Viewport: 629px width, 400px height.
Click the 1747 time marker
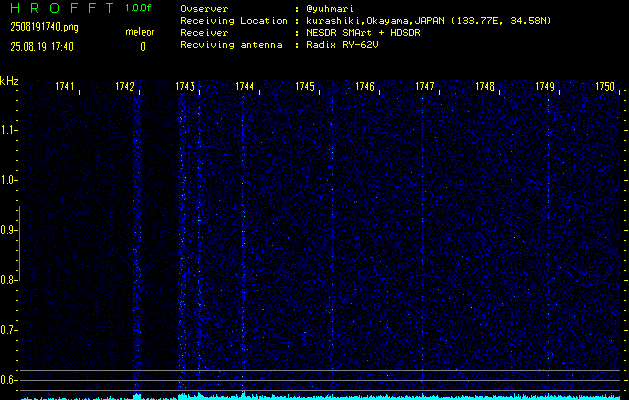(x=425, y=86)
